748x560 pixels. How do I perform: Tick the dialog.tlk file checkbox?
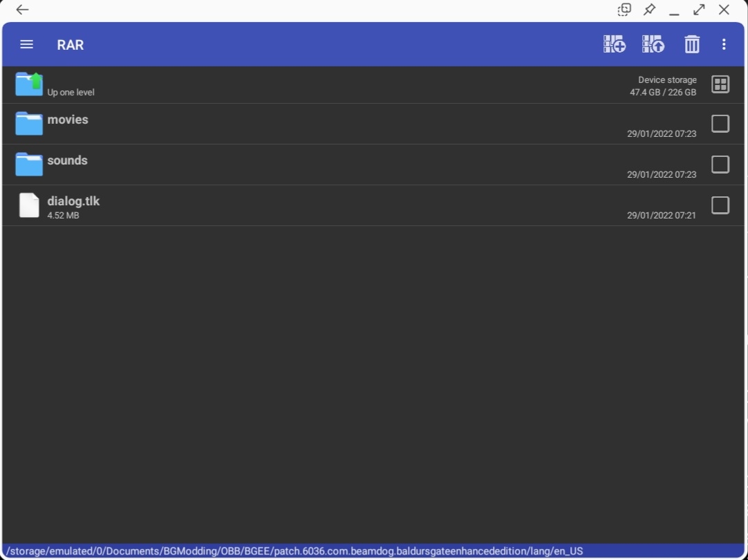[x=720, y=205]
